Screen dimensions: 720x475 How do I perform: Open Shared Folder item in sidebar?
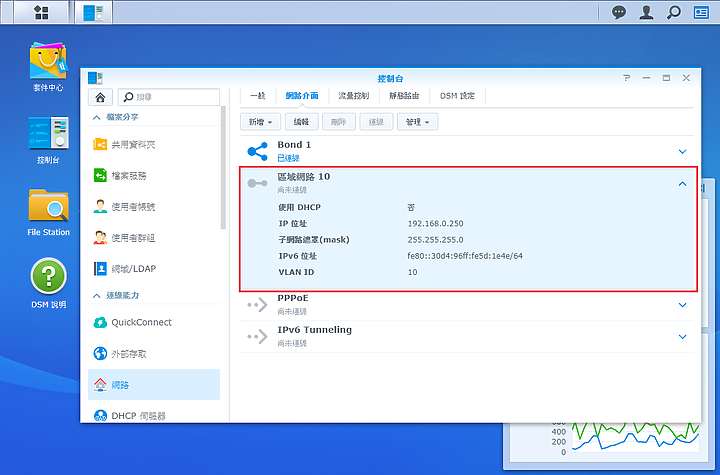154,145
